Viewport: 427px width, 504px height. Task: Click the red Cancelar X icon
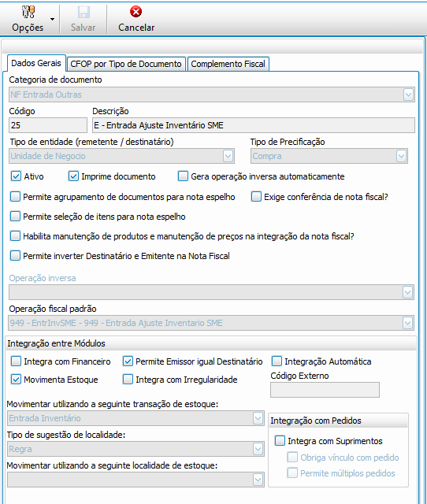pos(136,12)
